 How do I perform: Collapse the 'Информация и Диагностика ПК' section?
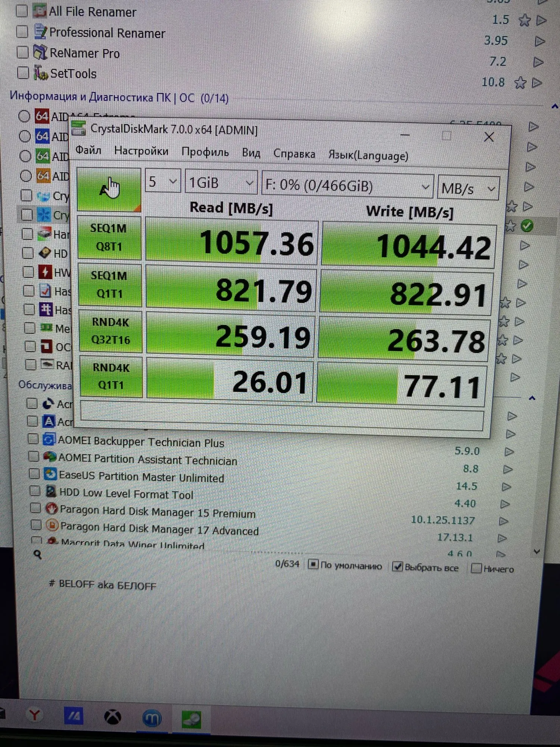pyautogui.click(x=555, y=107)
